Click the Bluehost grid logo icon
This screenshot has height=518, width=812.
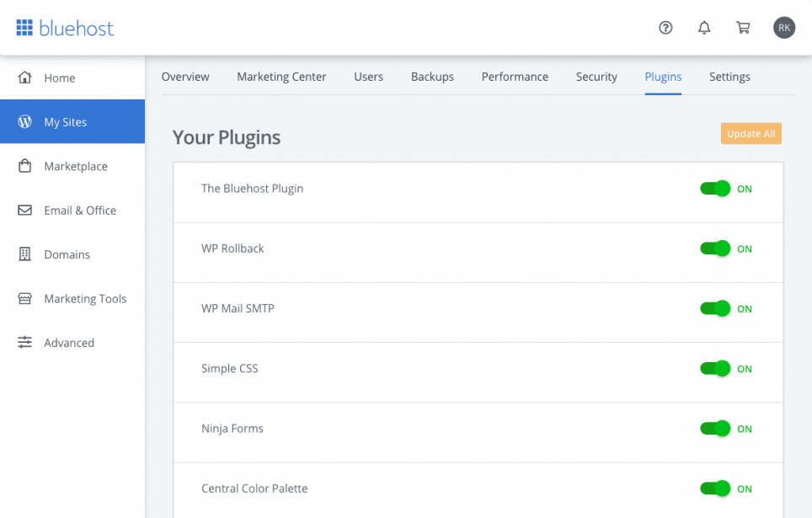click(24, 28)
